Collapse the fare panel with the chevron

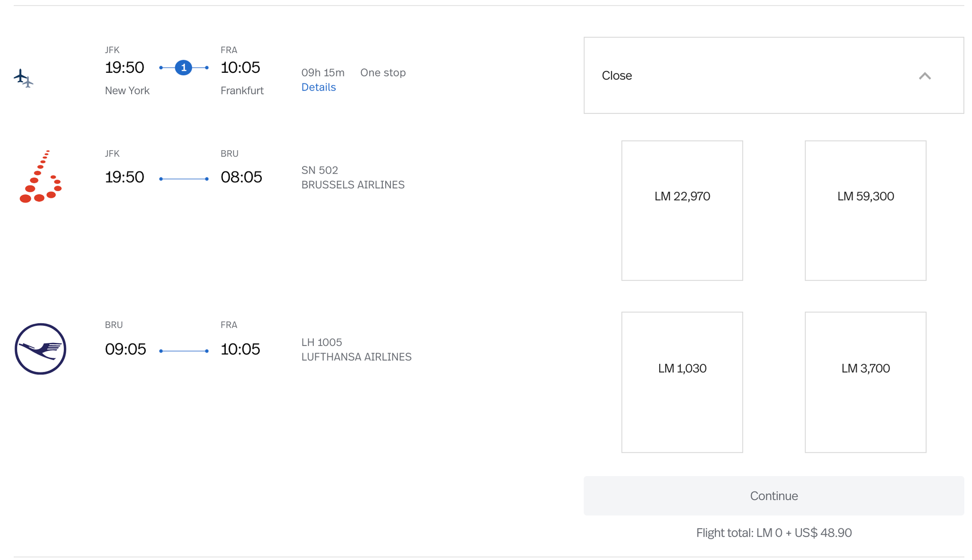point(925,75)
